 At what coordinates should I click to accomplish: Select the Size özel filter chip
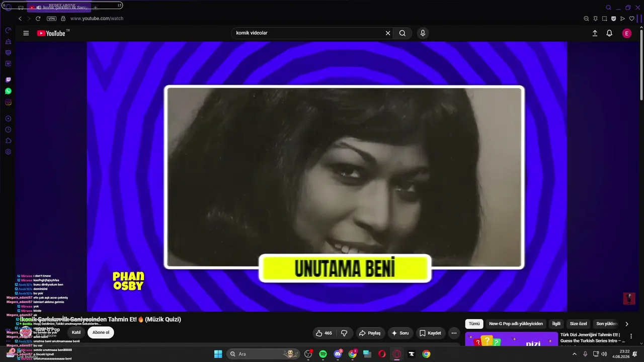578,324
